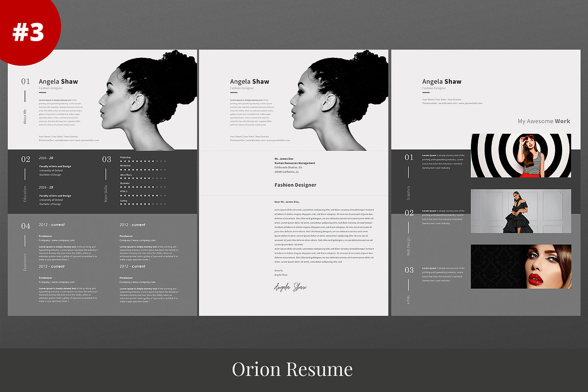
Task: Click the Graphics vertical label
Action: [x=409, y=193]
